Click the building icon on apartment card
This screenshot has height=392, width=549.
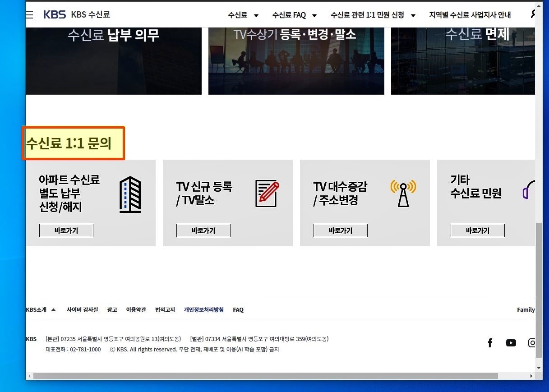(130, 194)
